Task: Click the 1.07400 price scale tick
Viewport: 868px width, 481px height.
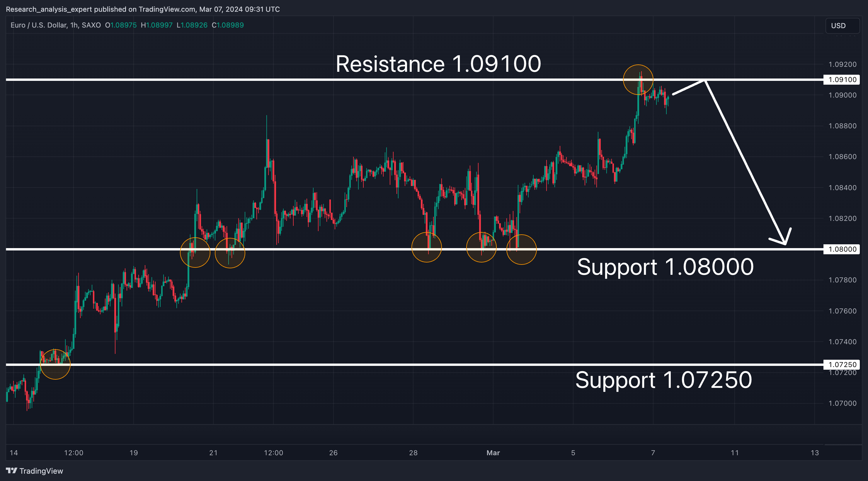Action: click(x=842, y=342)
